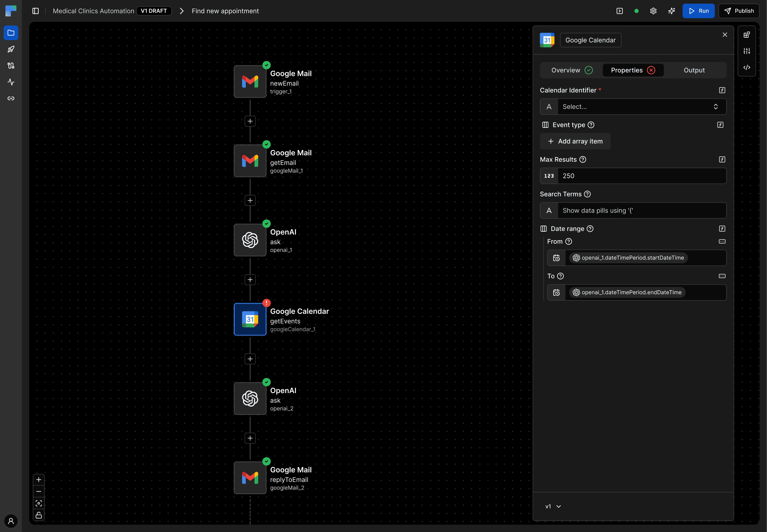This screenshot has height=532, width=767.
Task: Open workflow settings gear icon
Action: coord(653,11)
